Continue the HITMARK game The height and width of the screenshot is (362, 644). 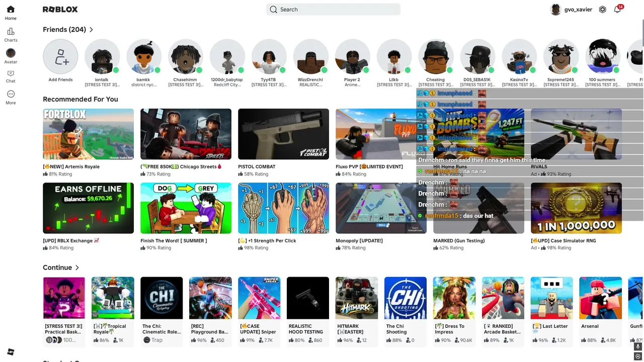tap(357, 298)
